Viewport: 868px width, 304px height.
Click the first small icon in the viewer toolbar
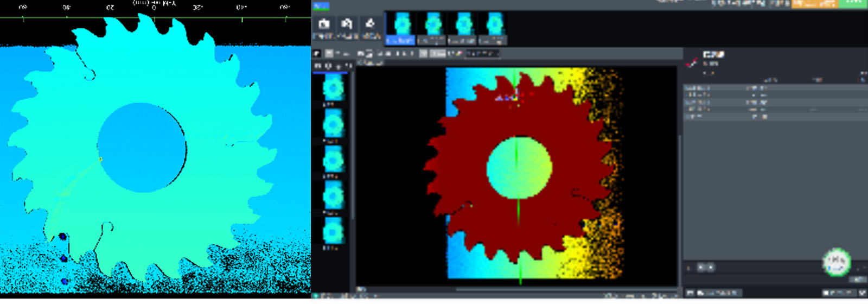point(317,53)
